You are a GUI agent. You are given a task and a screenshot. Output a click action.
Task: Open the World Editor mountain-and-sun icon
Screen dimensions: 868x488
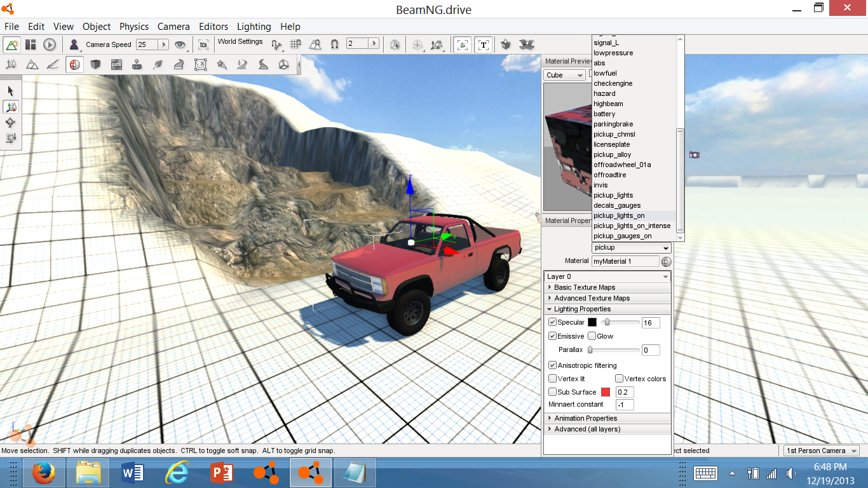(x=12, y=44)
